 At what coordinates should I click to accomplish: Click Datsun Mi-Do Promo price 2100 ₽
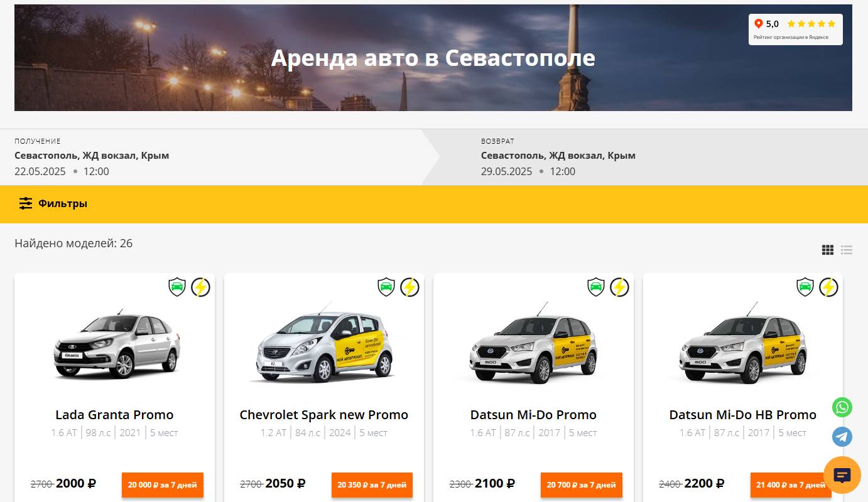tap(495, 484)
